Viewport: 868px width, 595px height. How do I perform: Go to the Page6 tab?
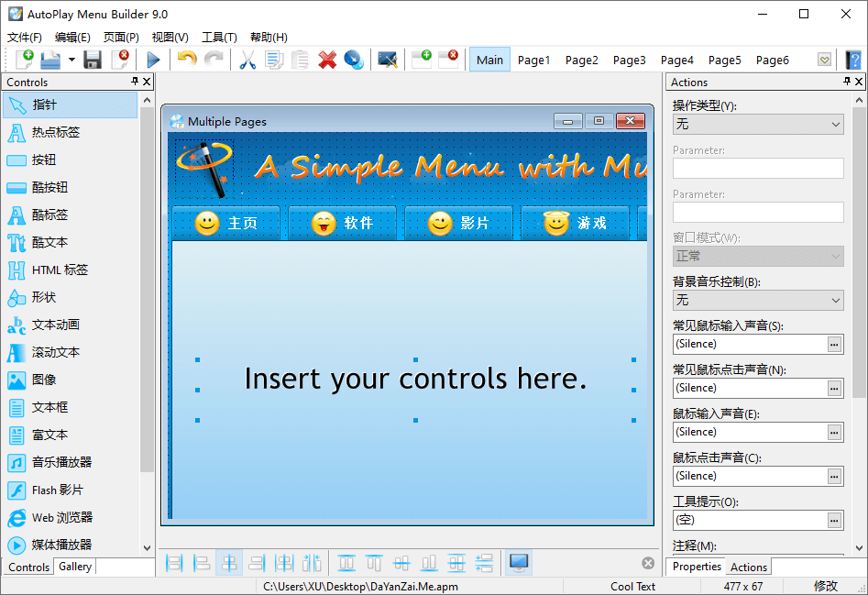point(773,60)
